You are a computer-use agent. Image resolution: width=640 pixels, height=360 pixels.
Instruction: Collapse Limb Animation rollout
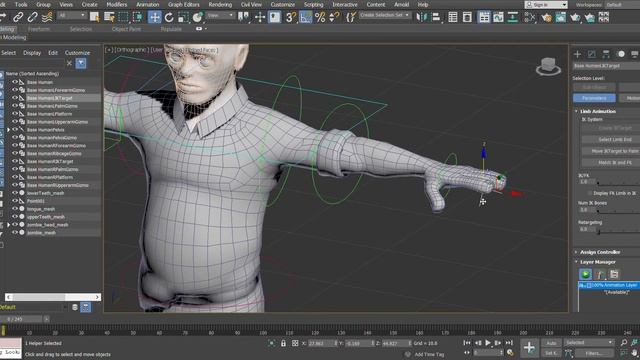[598, 111]
